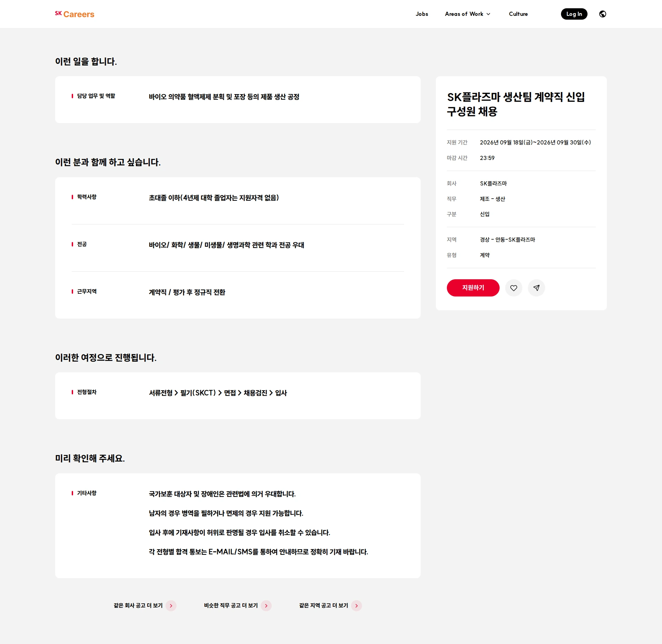Select heading 이러한 여정으로 진행됩니다.

point(106,358)
